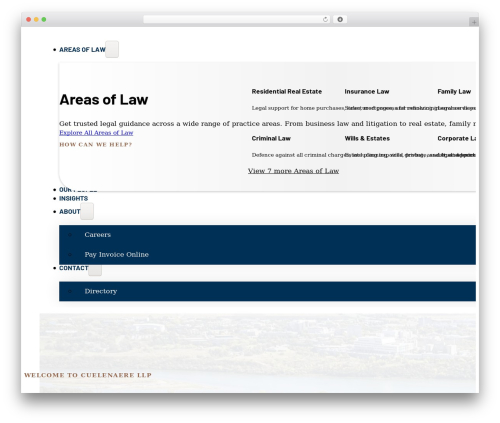Select the Contact navigation item

click(x=74, y=268)
